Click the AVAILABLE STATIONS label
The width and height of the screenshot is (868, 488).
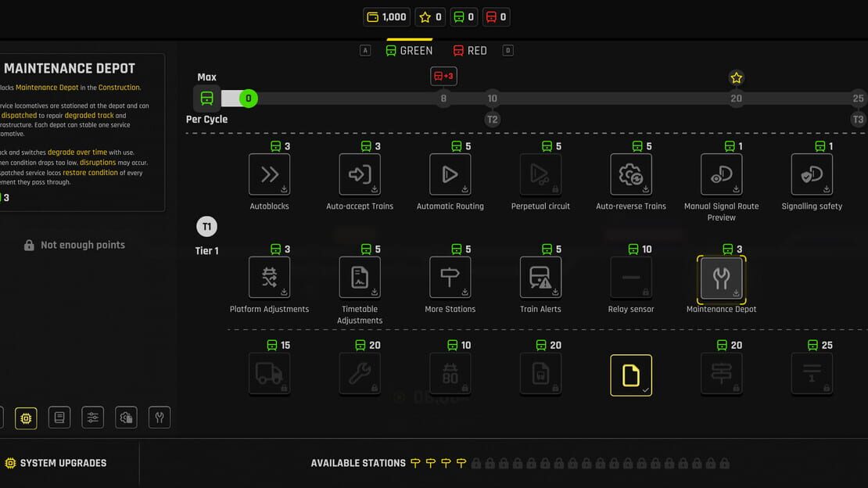click(x=358, y=463)
